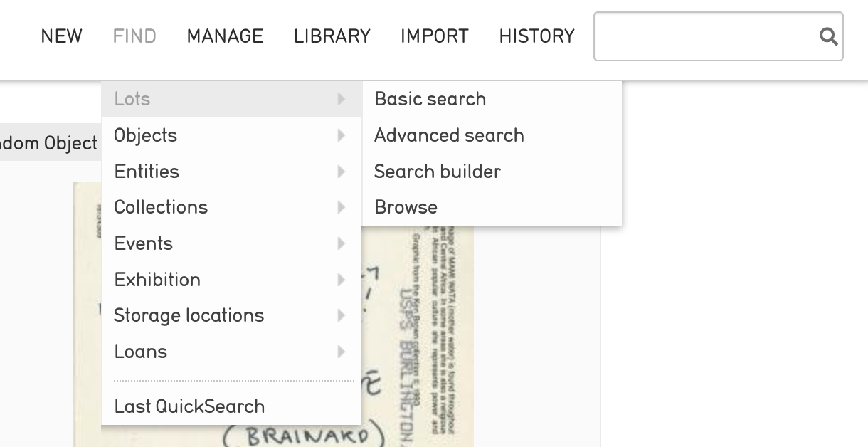Click the magnifier search icon
This screenshot has width=868, height=447.
[x=828, y=36]
